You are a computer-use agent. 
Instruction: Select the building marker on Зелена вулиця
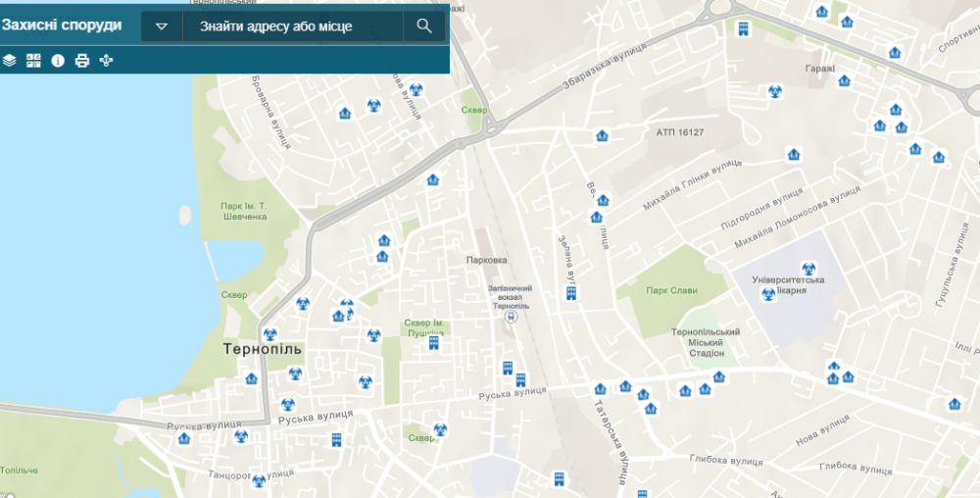click(x=570, y=293)
